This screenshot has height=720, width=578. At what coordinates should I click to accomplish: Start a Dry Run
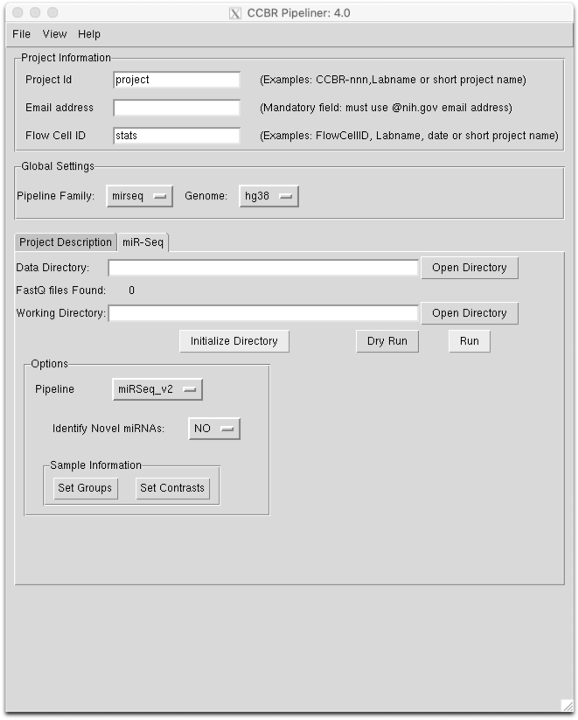[387, 341]
